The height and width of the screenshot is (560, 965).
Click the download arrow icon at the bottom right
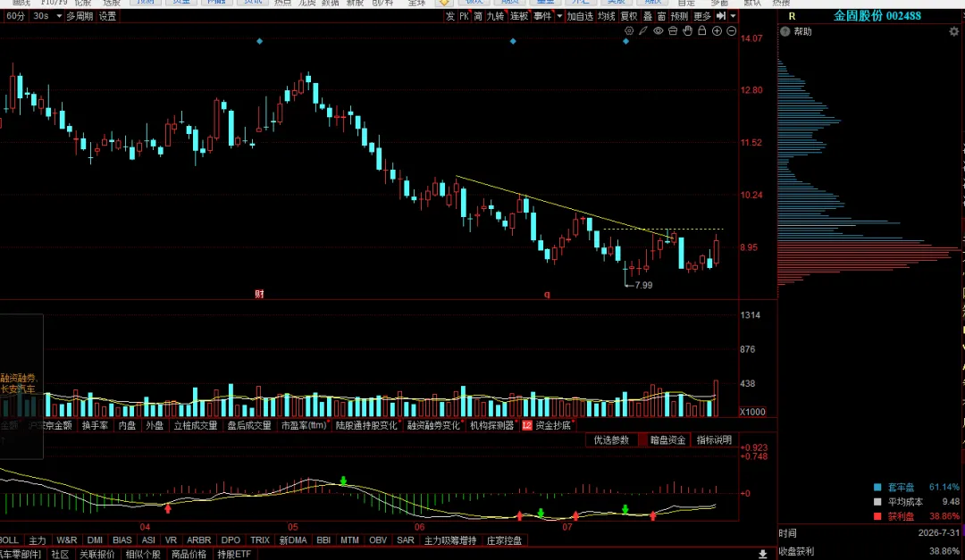click(762, 555)
